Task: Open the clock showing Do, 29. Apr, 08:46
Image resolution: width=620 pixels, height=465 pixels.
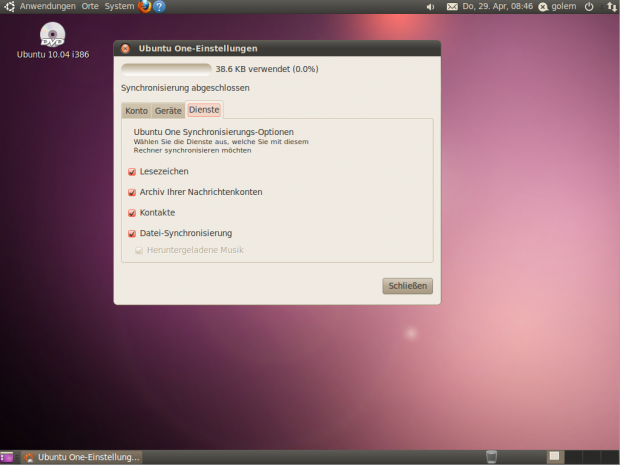Action: tap(497, 6)
